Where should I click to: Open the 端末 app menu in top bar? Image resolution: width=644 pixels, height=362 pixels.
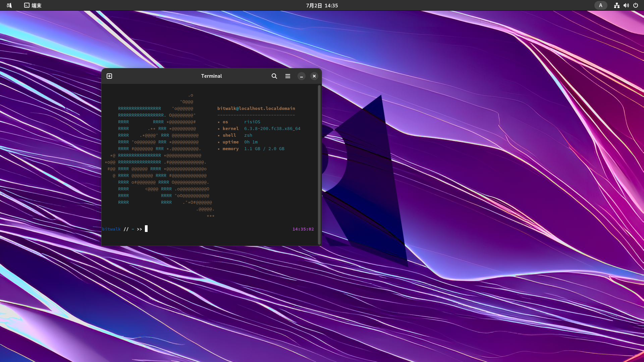pyautogui.click(x=33, y=5)
